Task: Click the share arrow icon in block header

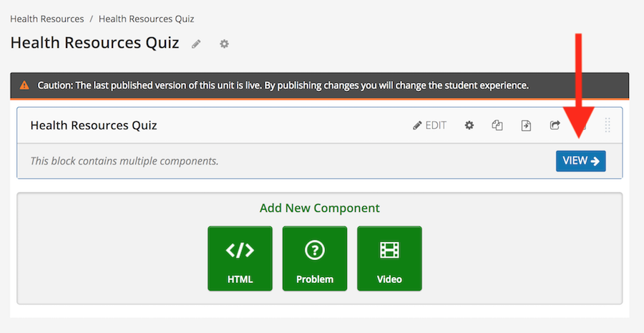Action: (x=555, y=125)
